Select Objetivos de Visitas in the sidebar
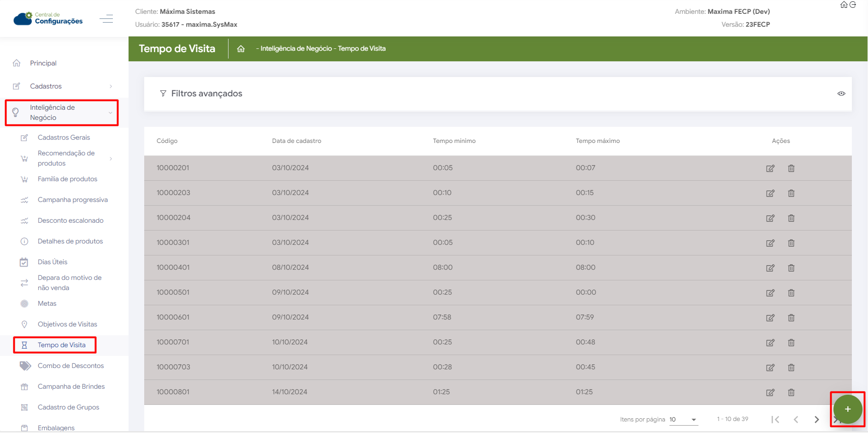This screenshot has height=433, width=868. click(67, 324)
